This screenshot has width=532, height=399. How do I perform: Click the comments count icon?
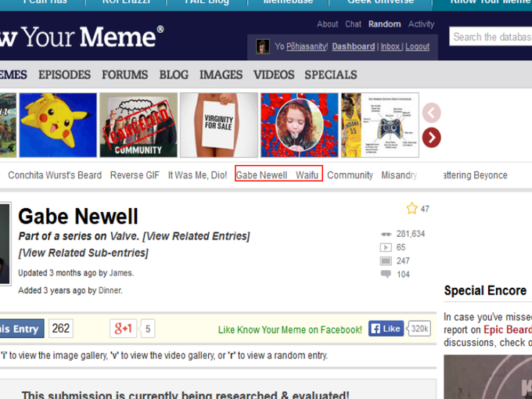click(x=385, y=275)
